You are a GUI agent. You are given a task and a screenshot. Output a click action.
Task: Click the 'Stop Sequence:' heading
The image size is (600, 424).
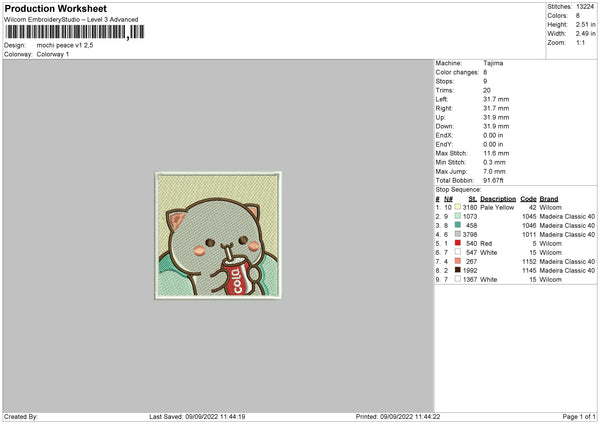pyautogui.click(x=458, y=189)
